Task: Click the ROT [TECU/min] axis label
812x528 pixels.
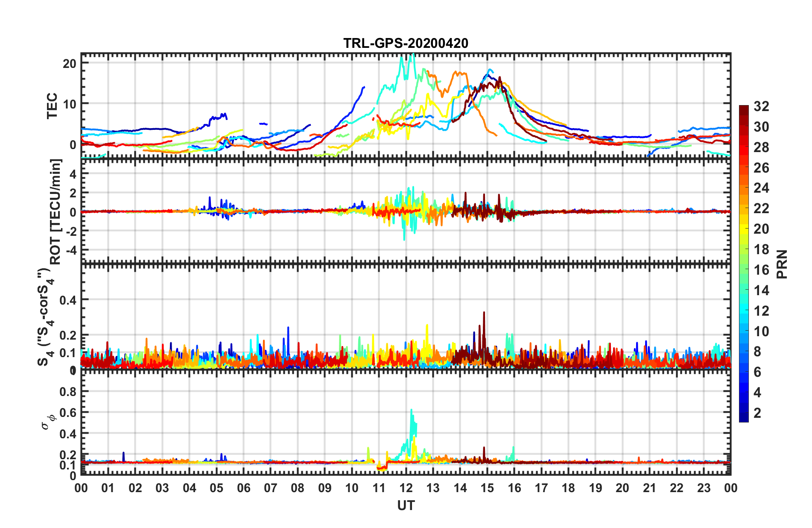Action: coord(55,212)
